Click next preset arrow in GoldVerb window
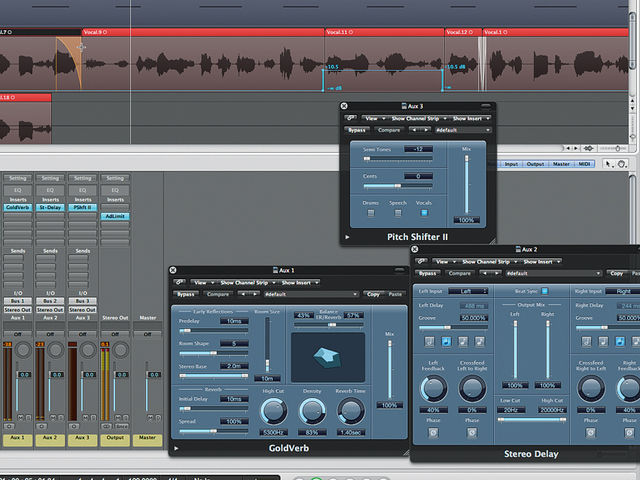Screen dimensions: 640x480 (254, 294)
